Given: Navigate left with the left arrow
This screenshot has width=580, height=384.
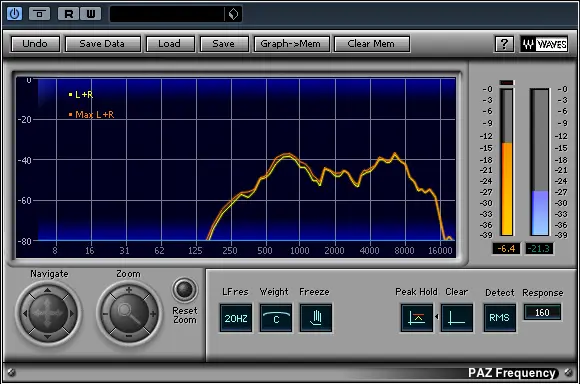Looking at the screenshot, I should pos(24,314).
